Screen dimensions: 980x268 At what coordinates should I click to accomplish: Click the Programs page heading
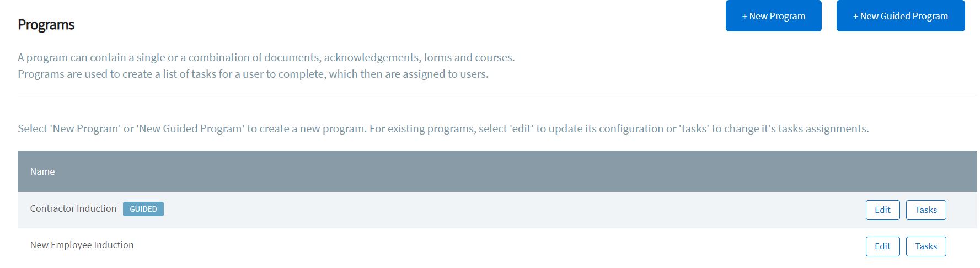[x=46, y=25]
